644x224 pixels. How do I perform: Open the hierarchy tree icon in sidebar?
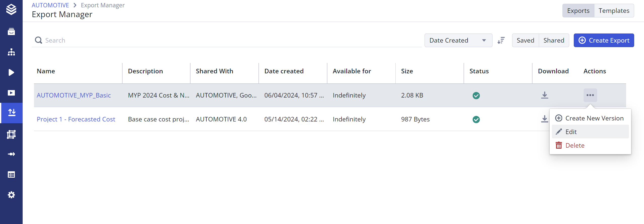point(11,52)
